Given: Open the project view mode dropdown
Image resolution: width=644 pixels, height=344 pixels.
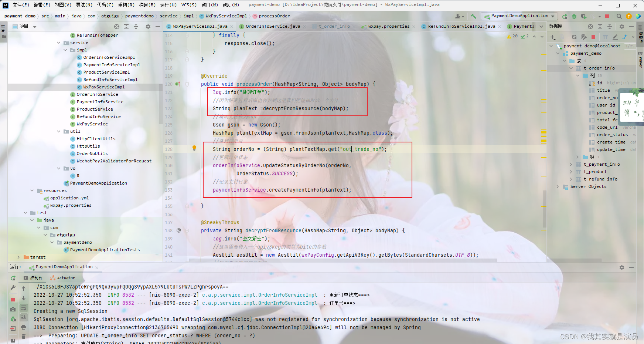Looking at the screenshot, I should pyautogui.click(x=35, y=27).
